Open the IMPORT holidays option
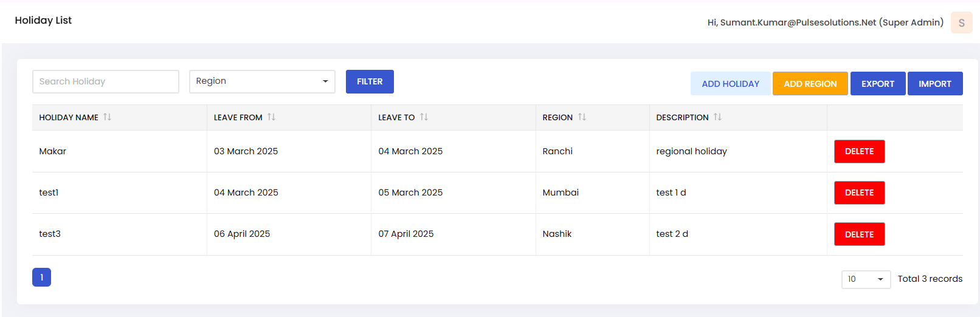 click(x=934, y=84)
